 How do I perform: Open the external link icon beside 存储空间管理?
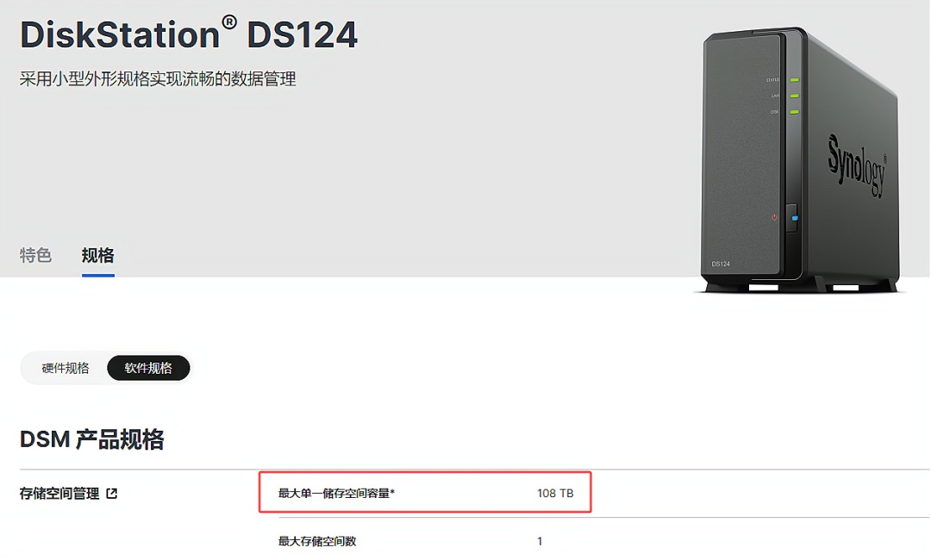point(111,494)
